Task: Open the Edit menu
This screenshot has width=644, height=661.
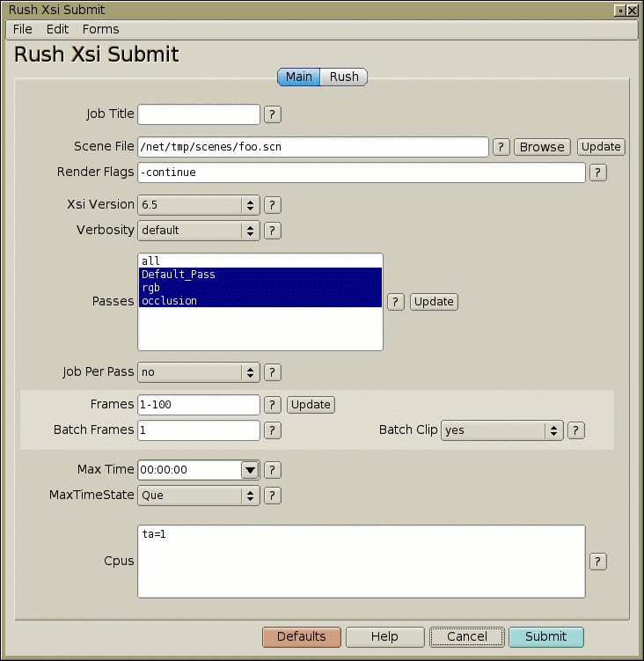Action: (x=57, y=29)
